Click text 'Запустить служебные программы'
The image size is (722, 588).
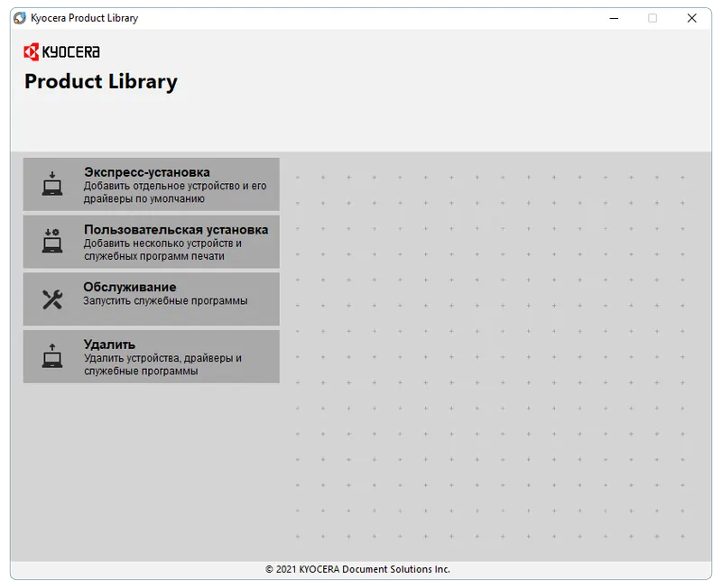(x=165, y=301)
